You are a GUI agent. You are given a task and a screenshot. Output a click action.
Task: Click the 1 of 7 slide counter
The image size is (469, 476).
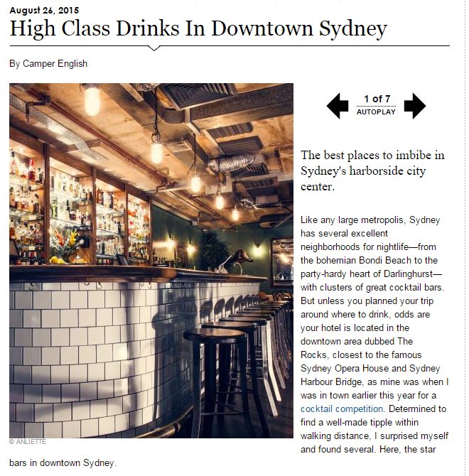(377, 99)
